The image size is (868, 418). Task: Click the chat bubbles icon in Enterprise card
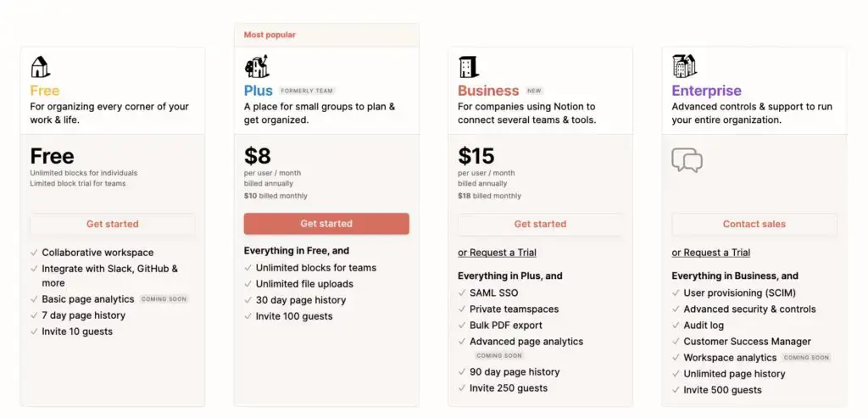[687, 160]
